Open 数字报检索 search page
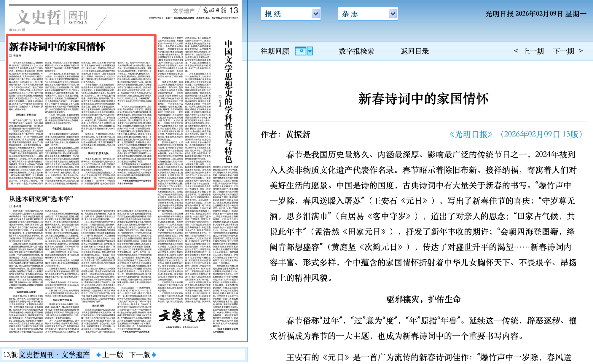Viewport: 593px width, 364px height. 356,51
